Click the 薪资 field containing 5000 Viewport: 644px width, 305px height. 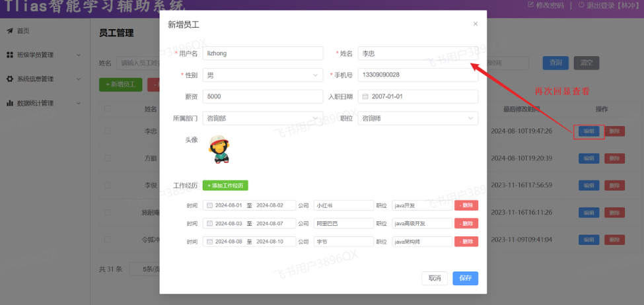[263, 96]
